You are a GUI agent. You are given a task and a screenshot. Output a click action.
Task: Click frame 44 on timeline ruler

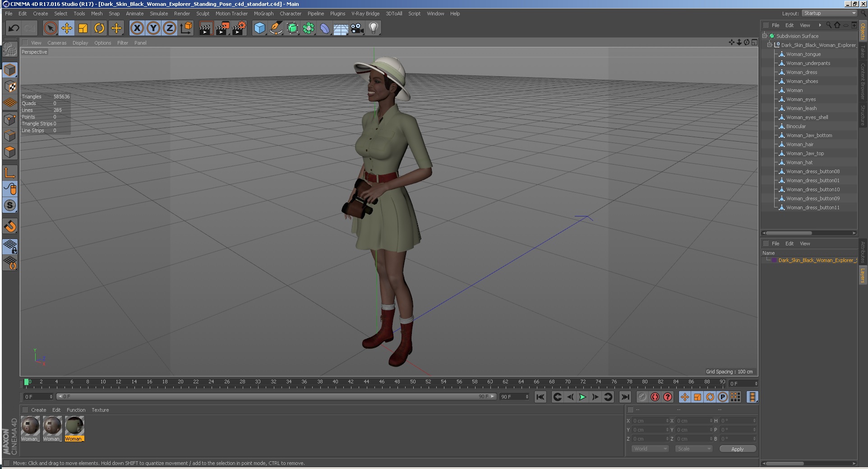tap(366, 382)
